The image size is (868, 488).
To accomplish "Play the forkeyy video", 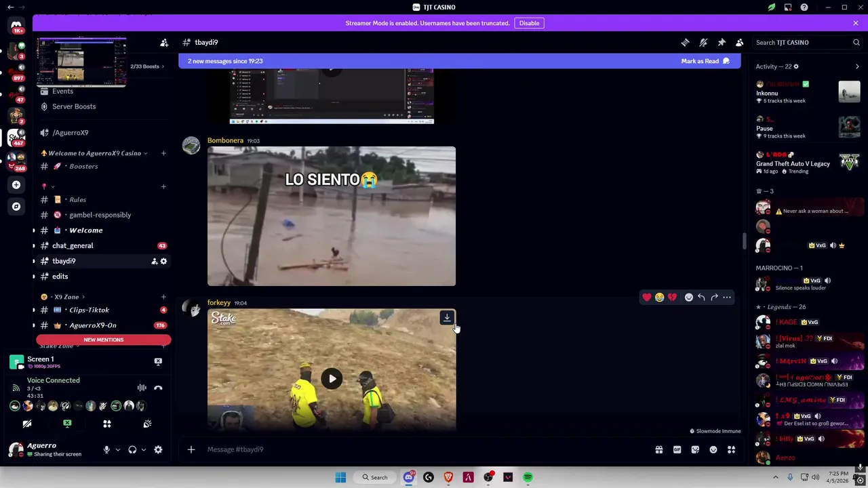I will (x=332, y=379).
